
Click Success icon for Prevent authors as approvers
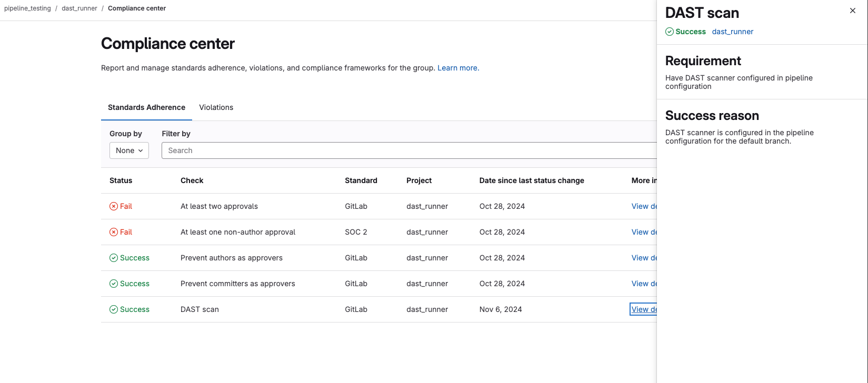point(114,258)
